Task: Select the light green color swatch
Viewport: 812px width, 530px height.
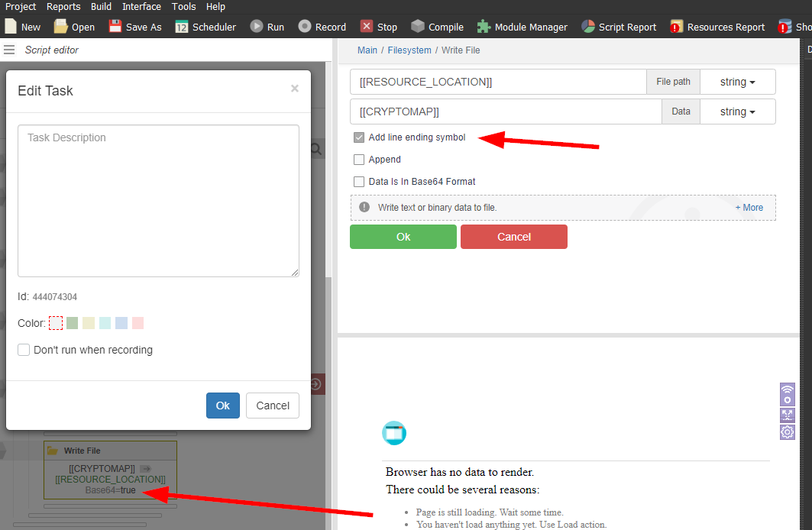Action: [x=72, y=324]
